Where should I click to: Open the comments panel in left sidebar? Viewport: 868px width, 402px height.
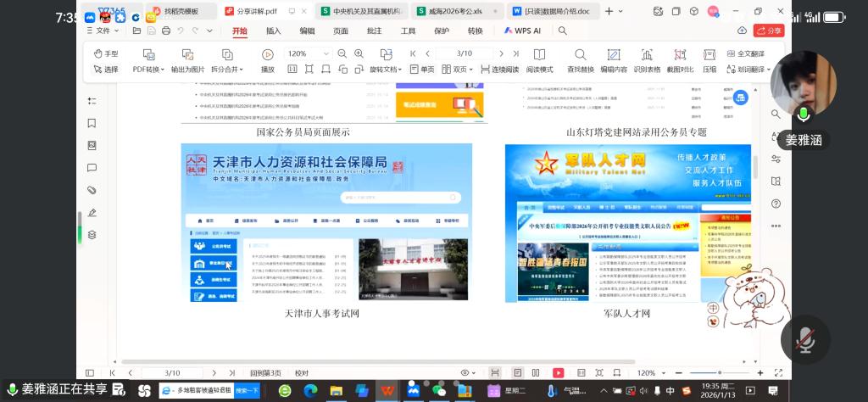click(x=92, y=168)
